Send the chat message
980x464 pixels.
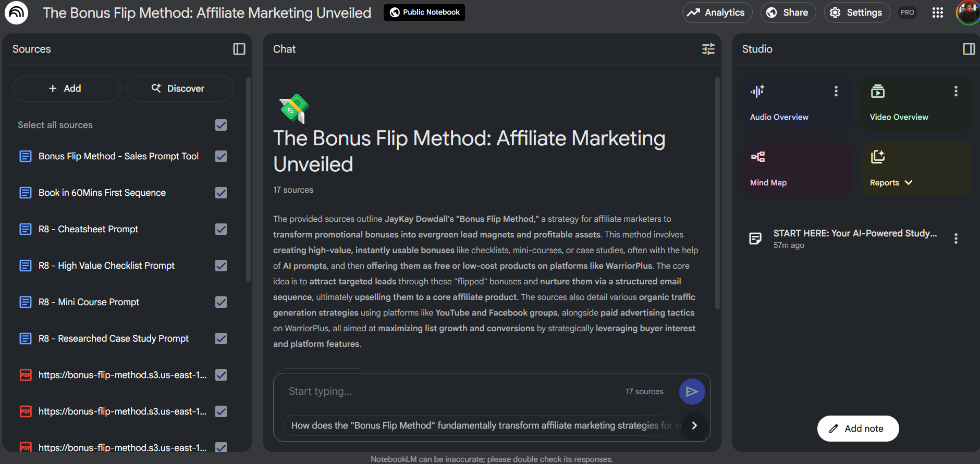(x=692, y=392)
